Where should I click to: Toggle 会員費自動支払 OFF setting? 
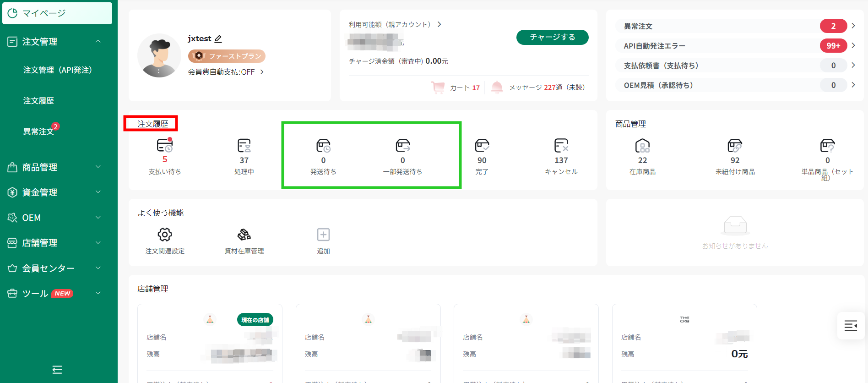tap(226, 72)
